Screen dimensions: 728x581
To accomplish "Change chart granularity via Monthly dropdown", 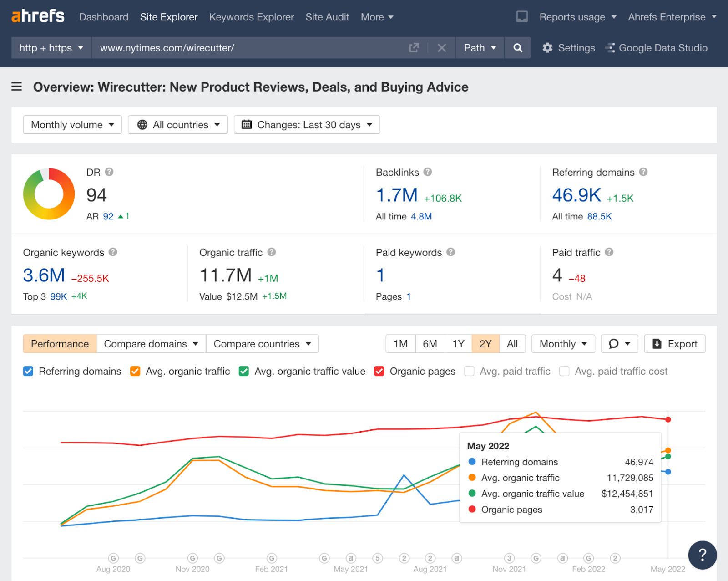I will [x=563, y=344].
